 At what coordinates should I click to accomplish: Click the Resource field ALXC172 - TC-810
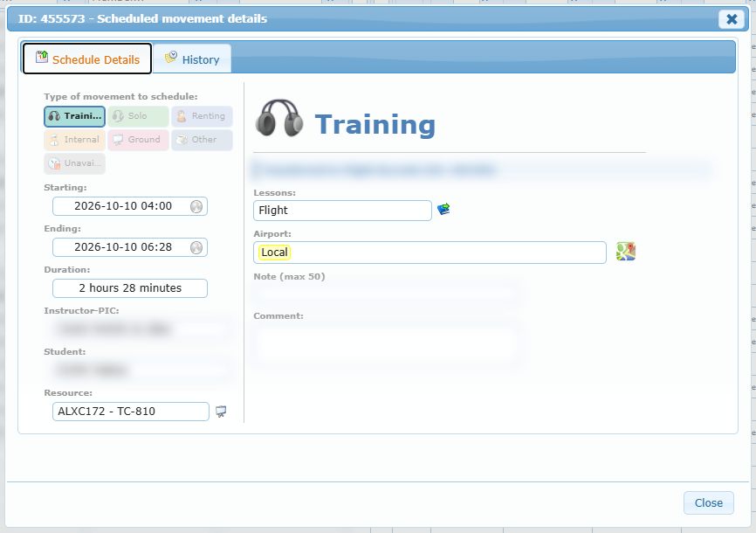click(x=131, y=412)
